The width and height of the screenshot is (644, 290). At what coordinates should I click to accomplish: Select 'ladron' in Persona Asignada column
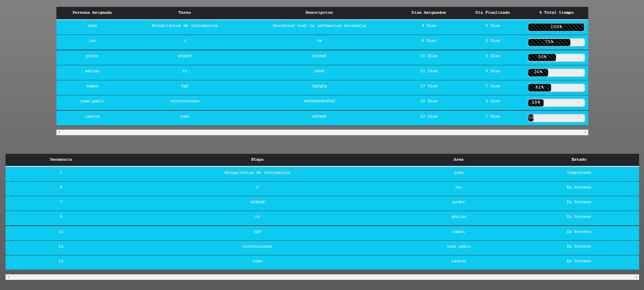92,116
